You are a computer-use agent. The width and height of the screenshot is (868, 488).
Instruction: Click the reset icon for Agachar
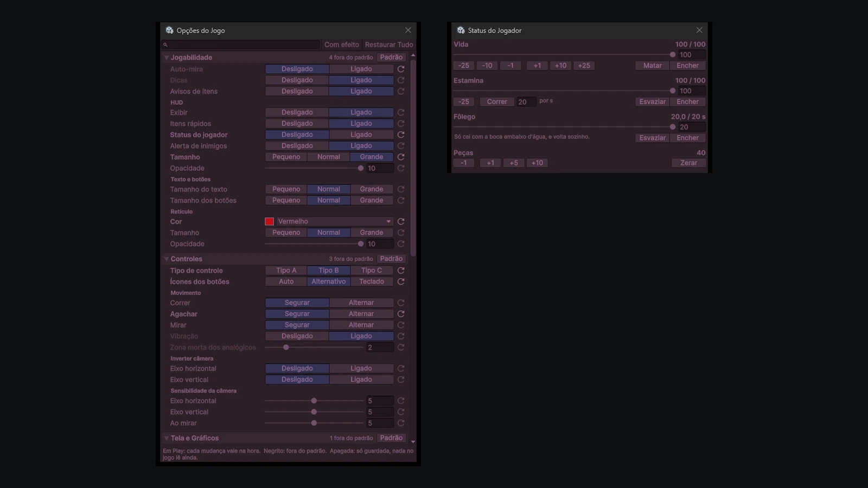click(401, 313)
